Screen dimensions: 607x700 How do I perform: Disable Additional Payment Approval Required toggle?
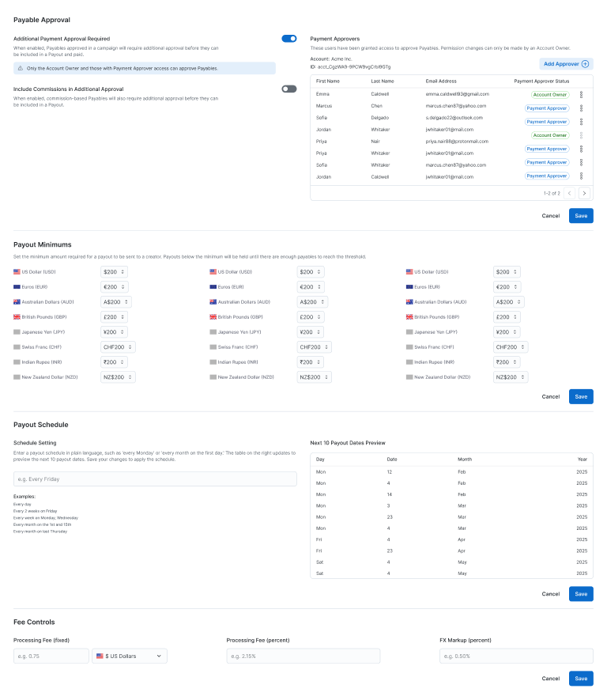pyautogui.click(x=288, y=38)
